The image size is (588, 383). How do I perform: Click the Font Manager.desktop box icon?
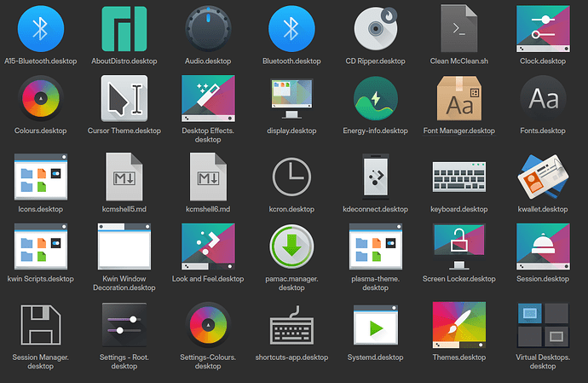[x=459, y=98]
